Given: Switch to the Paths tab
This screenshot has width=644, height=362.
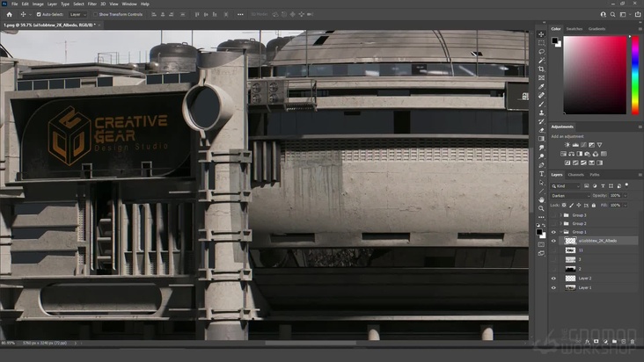Looking at the screenshot, I should (x=595, y=175).
